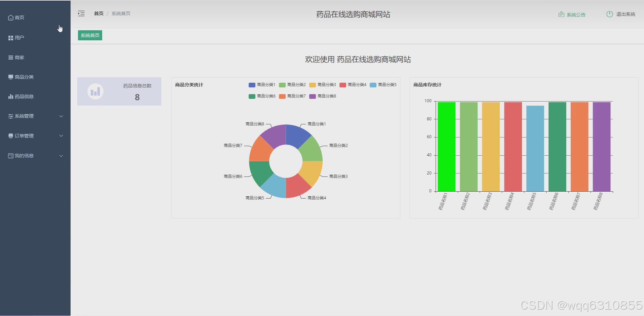Toggle the 商品分类5 legend entry
This screenshot has height=316, width=644.
[x=383, y=85]
